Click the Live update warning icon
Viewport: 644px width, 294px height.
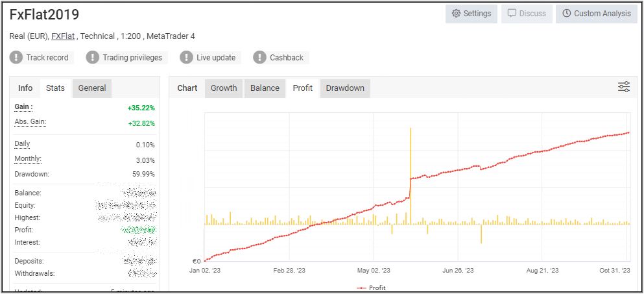(x=187, y=58)
